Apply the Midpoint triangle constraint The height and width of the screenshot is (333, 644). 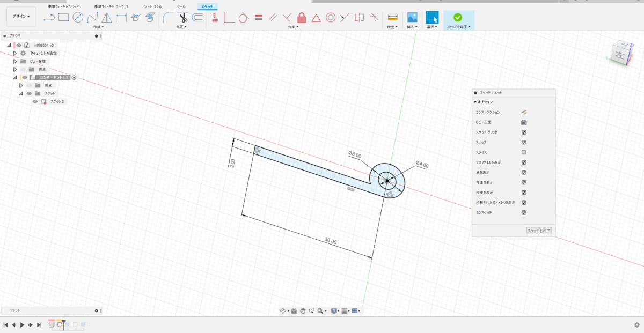coord(316,17)
